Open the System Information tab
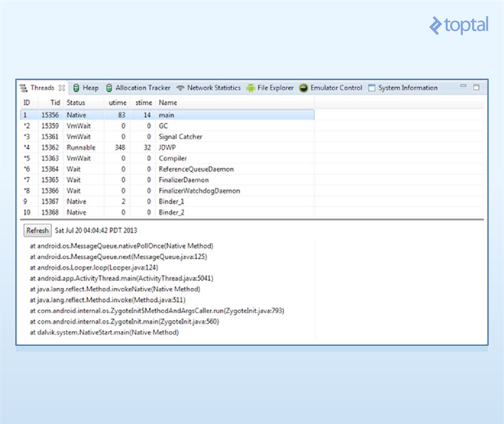The height and width of the screenshot is (424, 504). [x=407, y=88]
